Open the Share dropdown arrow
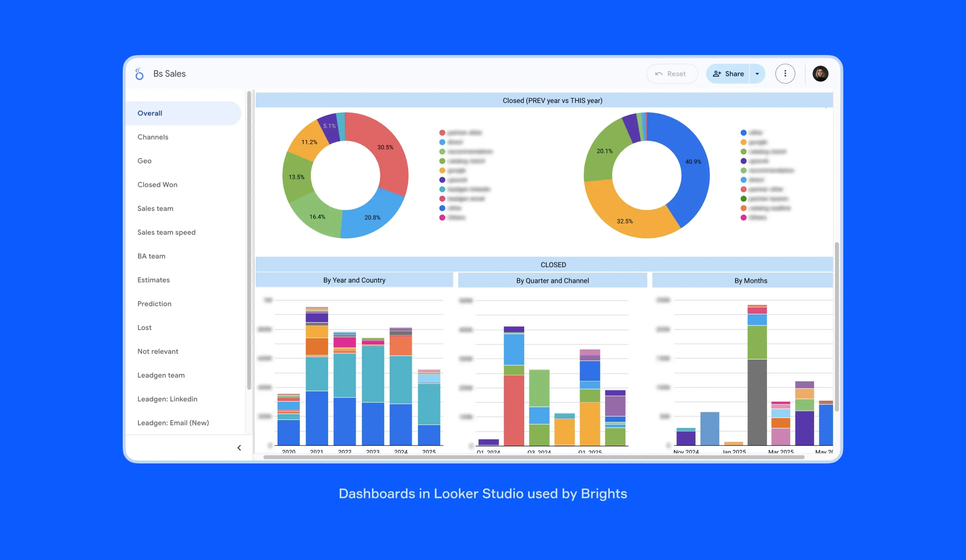Viewport: 966px width, 560px height. point(757,74)
